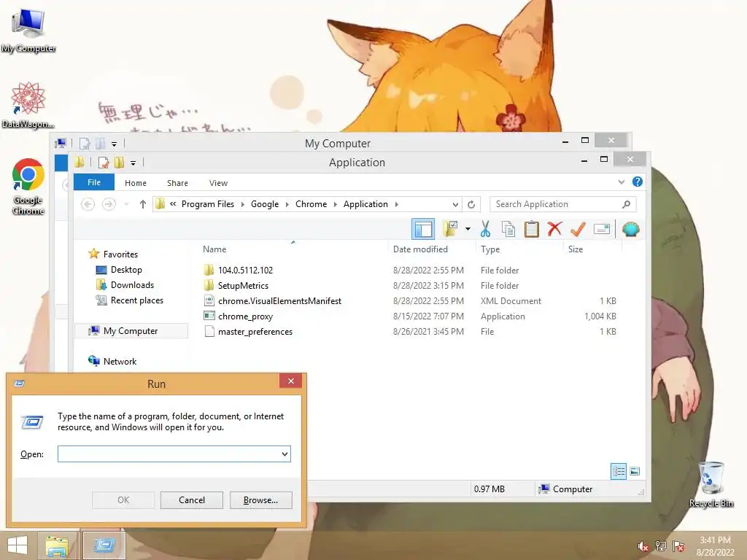
Task: Select the Recycle Bin icon
Action: tap(711, 484)
